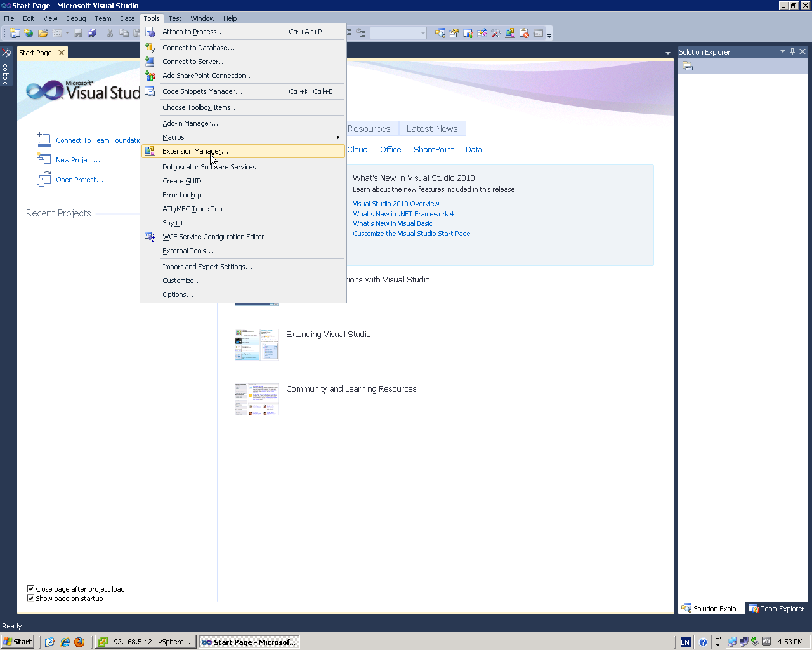Expand the Macros submenu
The image size is (812, 650).
click(244, 137)
